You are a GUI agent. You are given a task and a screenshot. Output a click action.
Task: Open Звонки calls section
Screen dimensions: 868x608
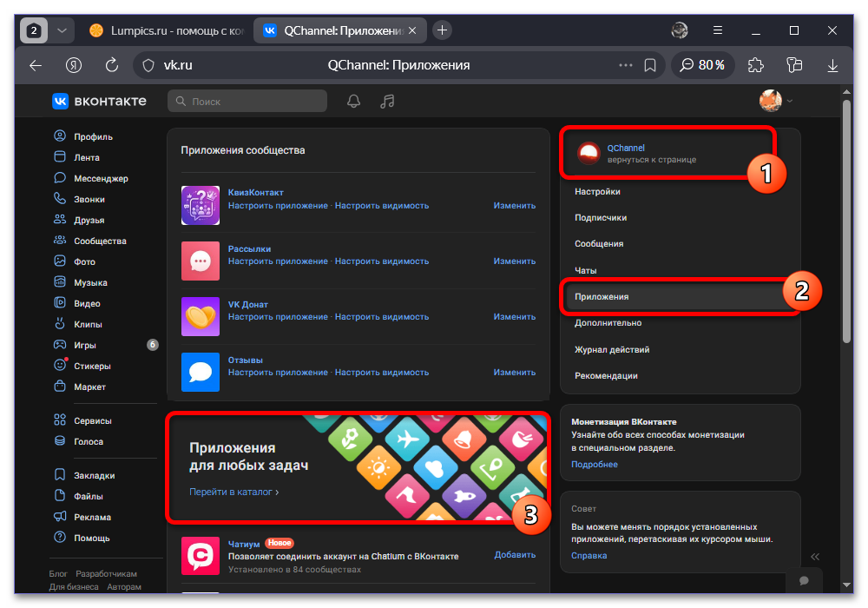(x=79, y=199)
